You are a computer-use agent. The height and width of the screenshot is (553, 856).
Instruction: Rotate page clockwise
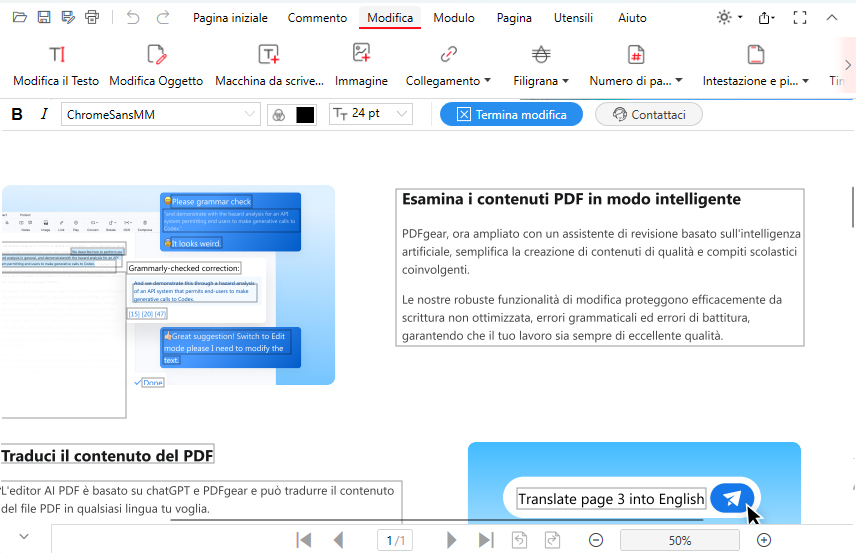[552, 540]
